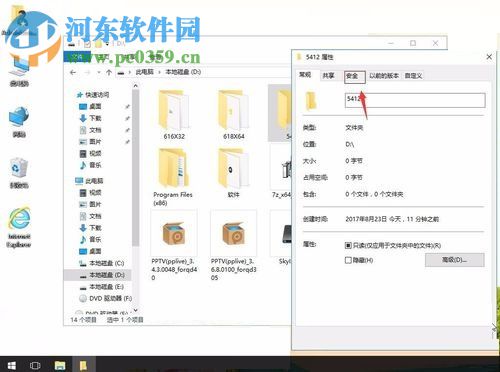Select the 软件 folder
Screen dimensions: 500x372
point(233,173)
